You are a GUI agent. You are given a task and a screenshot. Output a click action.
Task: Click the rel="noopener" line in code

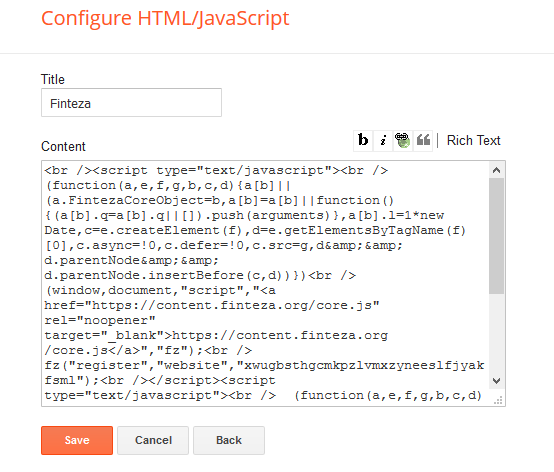coord(100,320)
